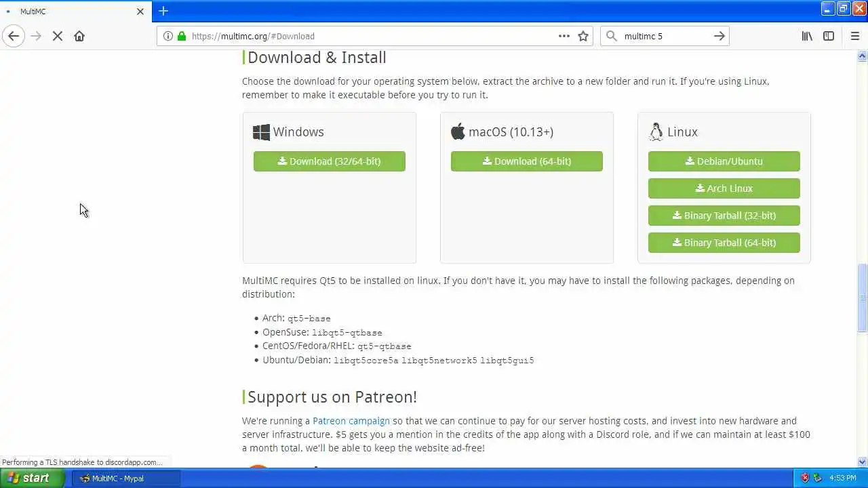Open the Windows start menu
The image size is (868, 488).
point(32,478)
